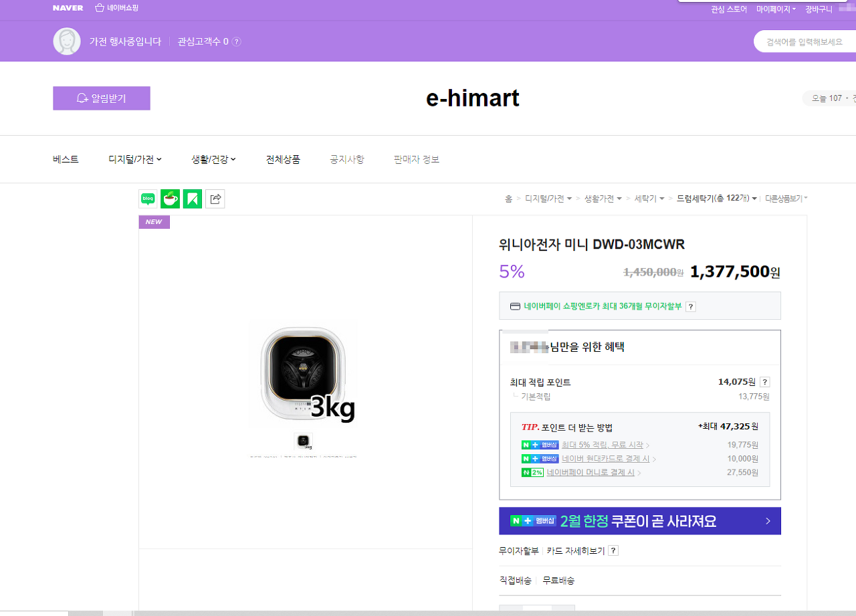Click the store search input field

[805, 41]
